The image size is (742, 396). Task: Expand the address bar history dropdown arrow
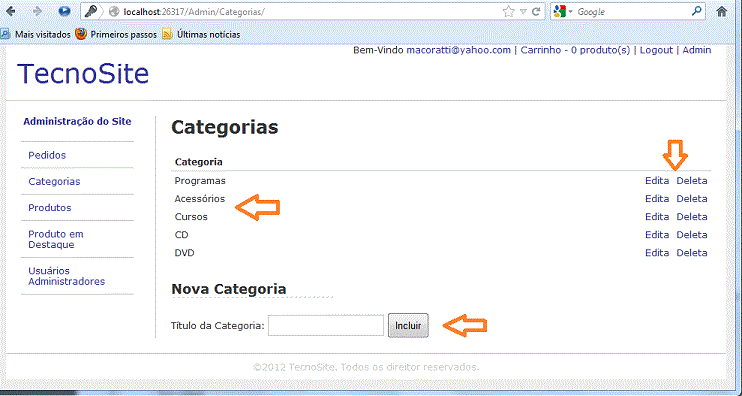click(523, 12)
